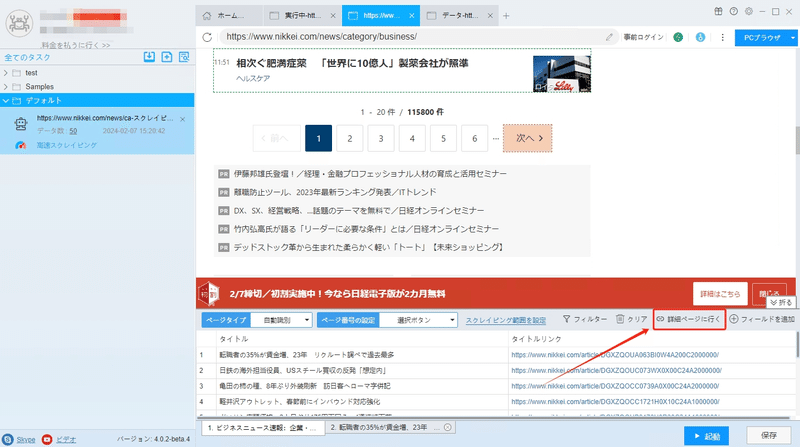Image resolution: width=800 pixels, height=447 pixels.
Task: Open the 選択ボタン page number dropdown
Action: pyautogui.click(x=418, y=320)
